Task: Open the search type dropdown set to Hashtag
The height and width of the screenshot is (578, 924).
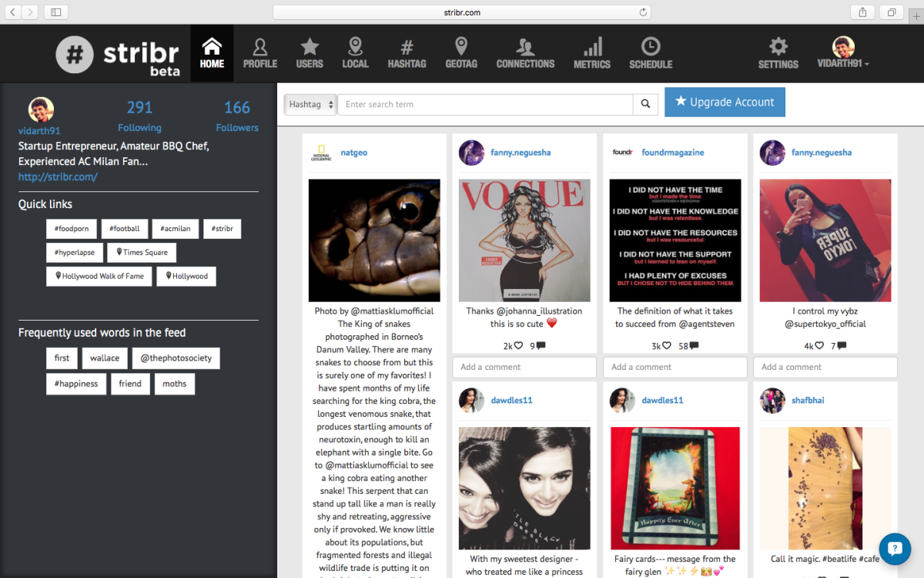Action: [x=310, y=103]
